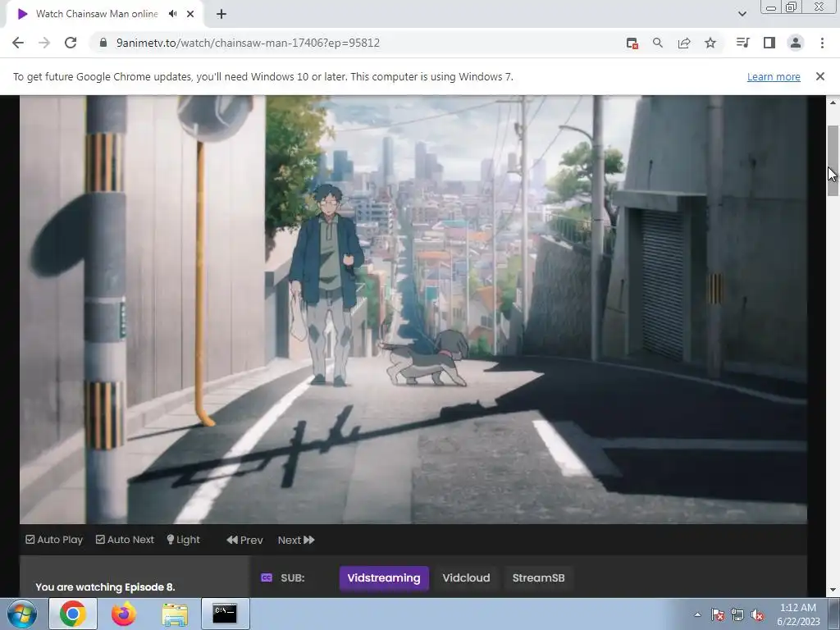Open the Action Center flag icon
840x630 pixels.
tap(718, 614)
